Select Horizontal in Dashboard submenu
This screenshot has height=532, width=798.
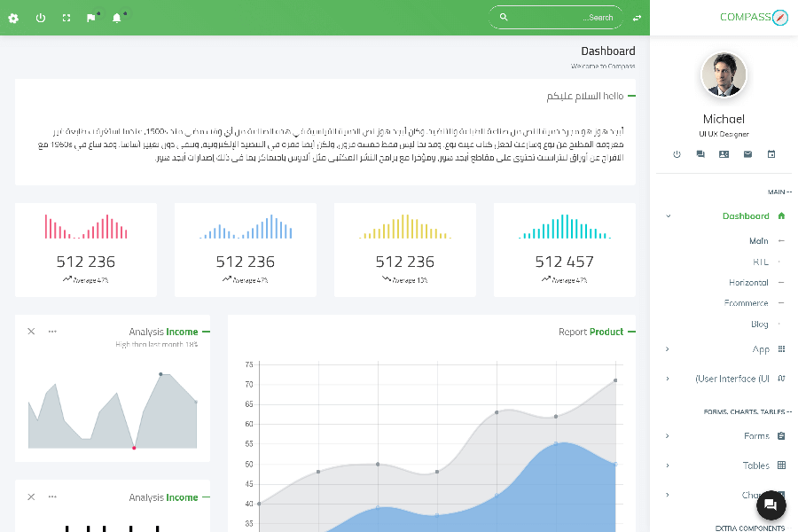coord(748,283)
